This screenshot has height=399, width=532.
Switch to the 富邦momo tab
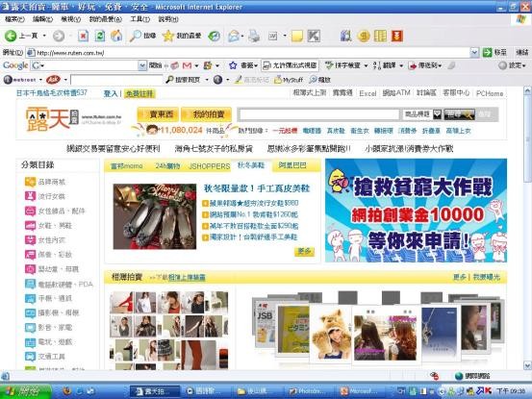click(126, 166)
